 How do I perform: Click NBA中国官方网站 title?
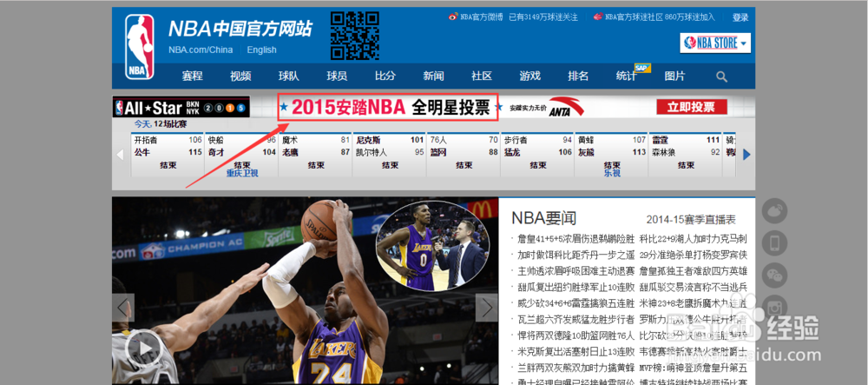pyautogui.click(x=240, y=29)
